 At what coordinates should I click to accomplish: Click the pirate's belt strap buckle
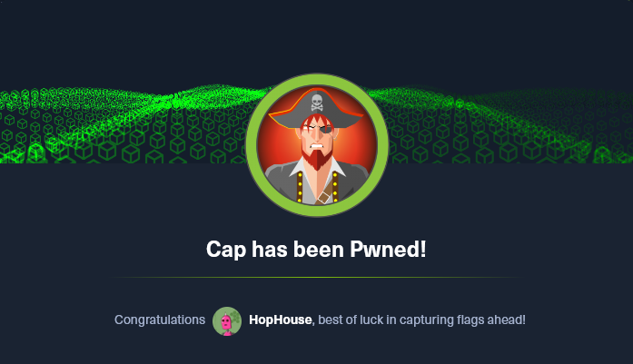pos(324,197)
